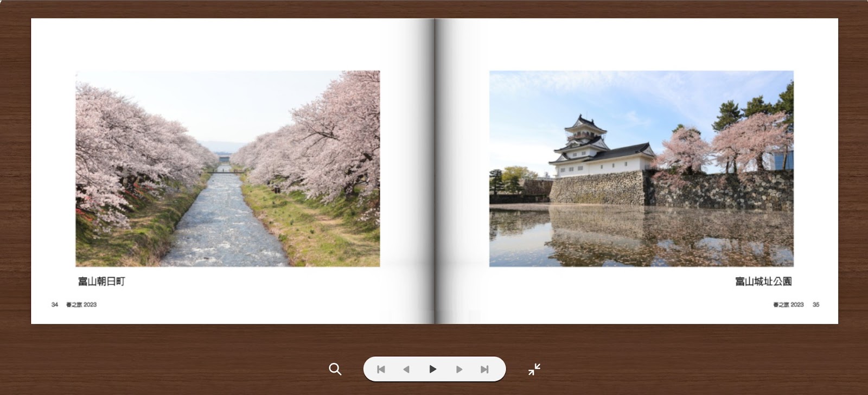This screenshot has height=395, width=868.
Task: Advance to the next page
Action: 459,369
